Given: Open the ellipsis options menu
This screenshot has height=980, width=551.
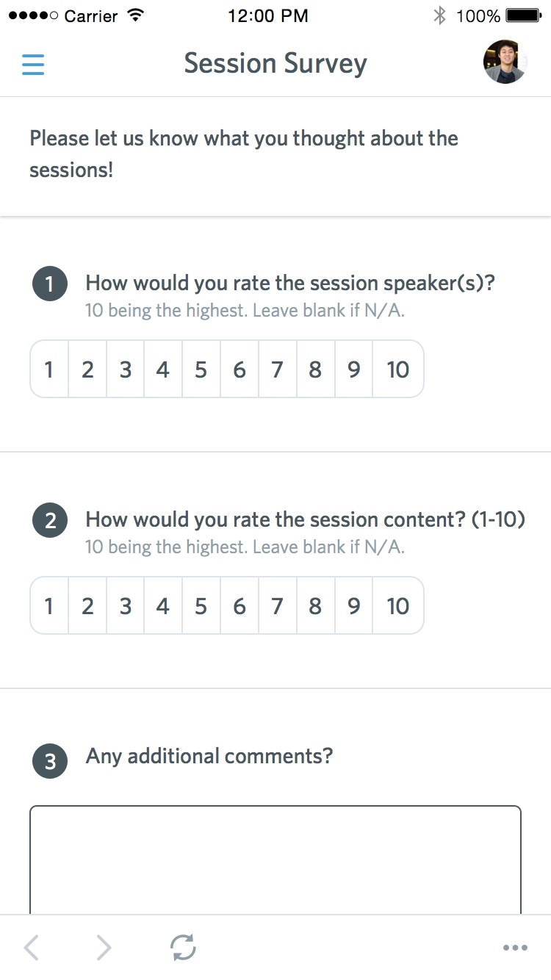Looking at the screenshot, I should (x=515, y=947).
